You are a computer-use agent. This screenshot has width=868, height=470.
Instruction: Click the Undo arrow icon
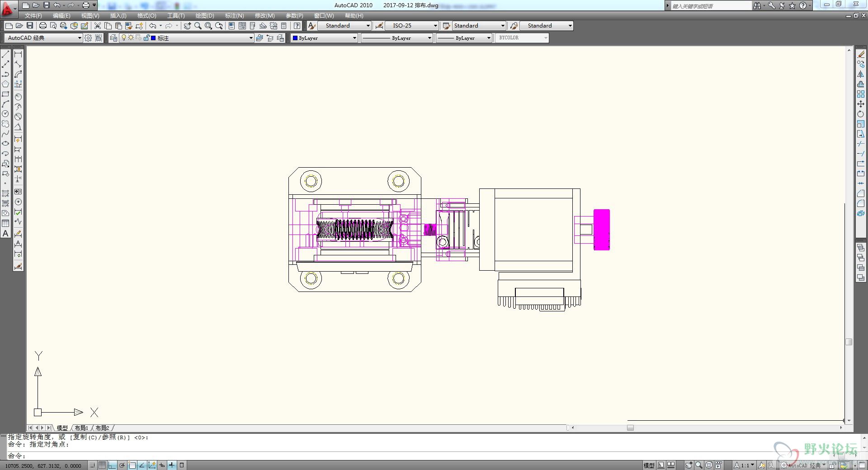pos(153,26)
